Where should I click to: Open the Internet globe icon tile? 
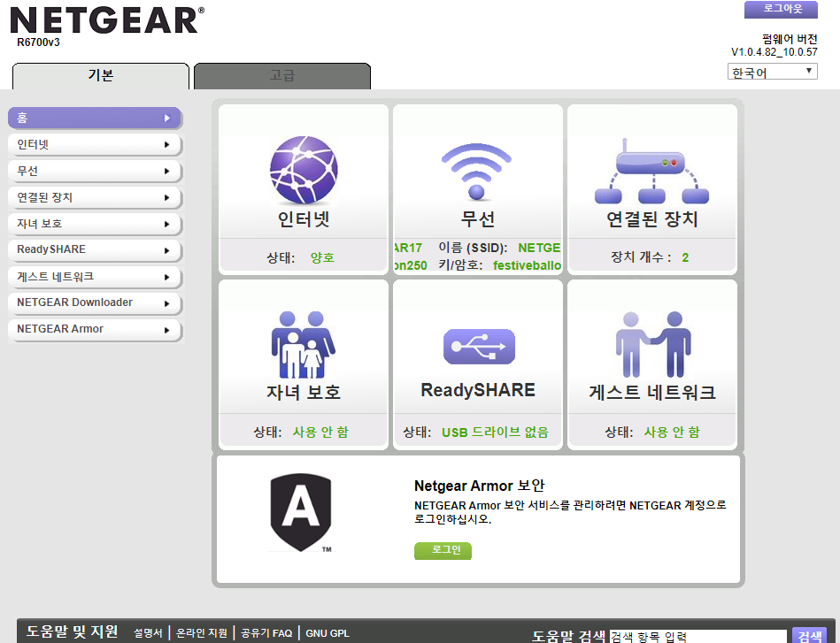pyautogui.click(x=304, y=170)
